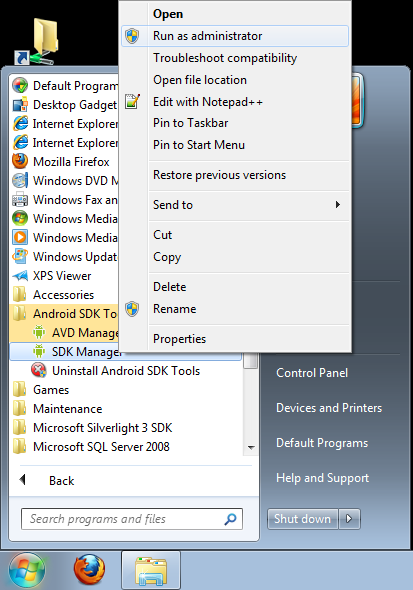413x590 pixels.
Task: Open Firefox from the taskbar
Action: (90, 570)
